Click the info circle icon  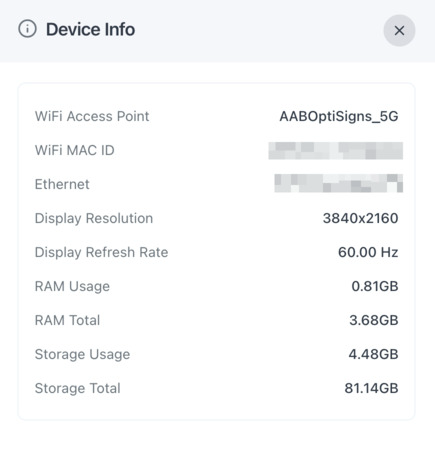click(x=27, y=29)
